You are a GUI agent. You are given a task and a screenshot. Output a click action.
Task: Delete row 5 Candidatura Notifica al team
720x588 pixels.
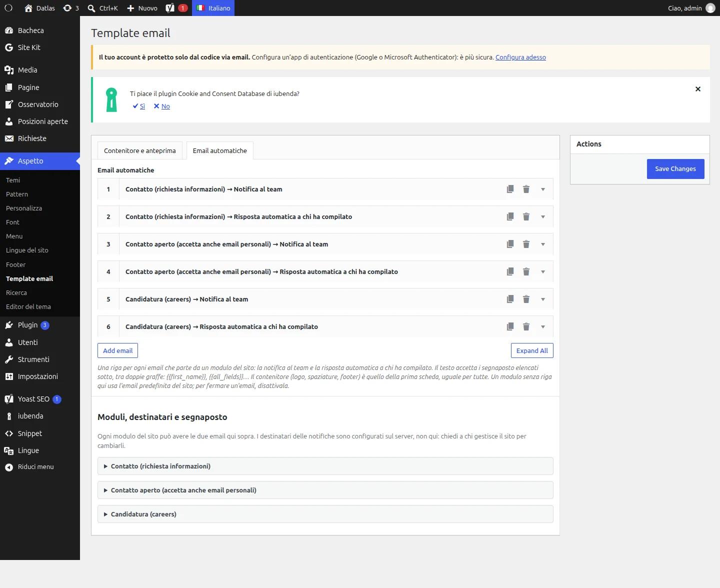[526, 299]
